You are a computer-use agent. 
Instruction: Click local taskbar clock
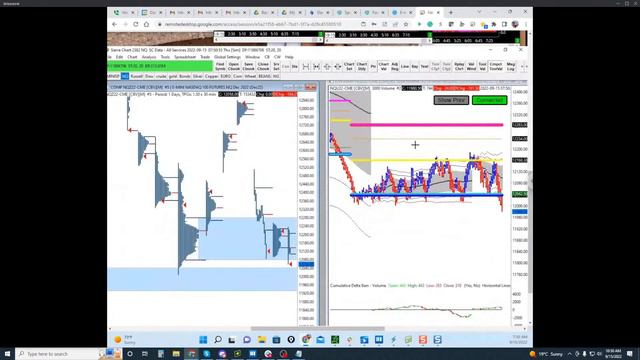[613, 354]
